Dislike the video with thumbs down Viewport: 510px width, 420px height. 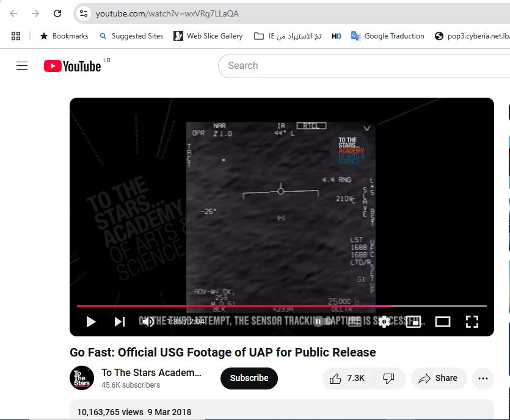click(388, 378)
